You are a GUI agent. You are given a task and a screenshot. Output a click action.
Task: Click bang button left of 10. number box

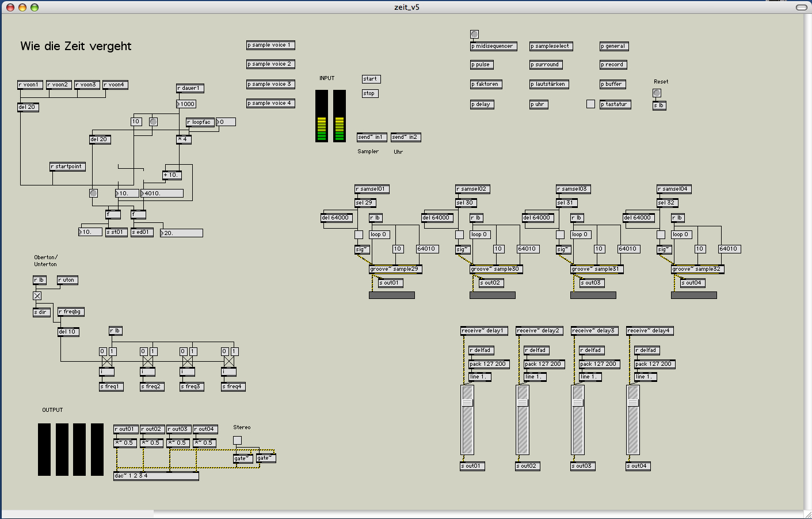93,194
